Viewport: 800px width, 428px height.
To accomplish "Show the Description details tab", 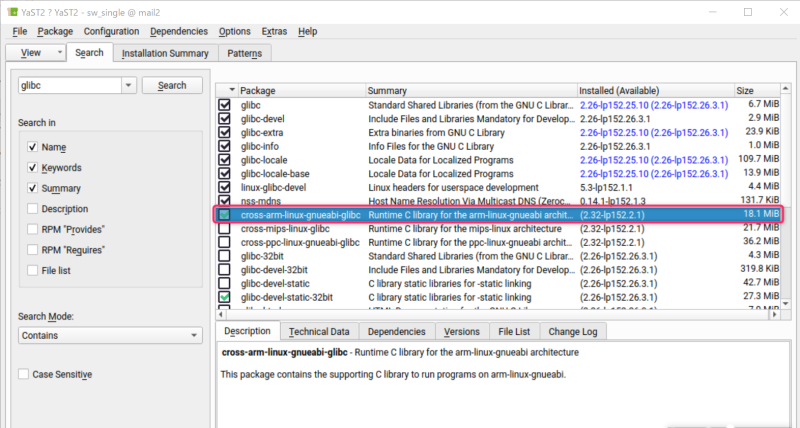I will click(247, 331).
